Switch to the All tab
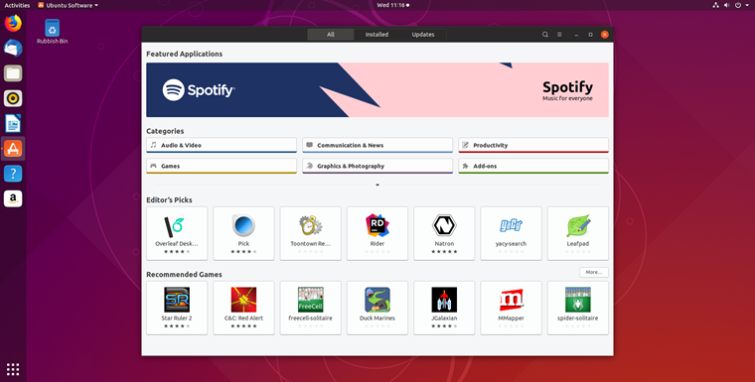This screenshot has width=755, height=382. (330, 35)
